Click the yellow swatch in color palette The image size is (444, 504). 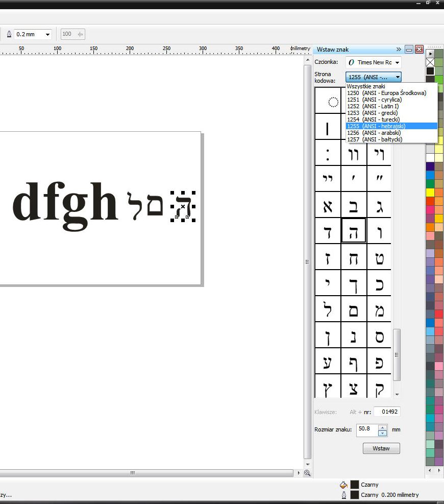coord(430,192)
